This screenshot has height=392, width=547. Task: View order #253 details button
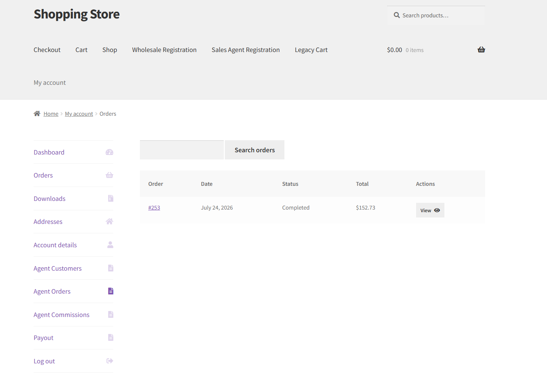(430, 210)
